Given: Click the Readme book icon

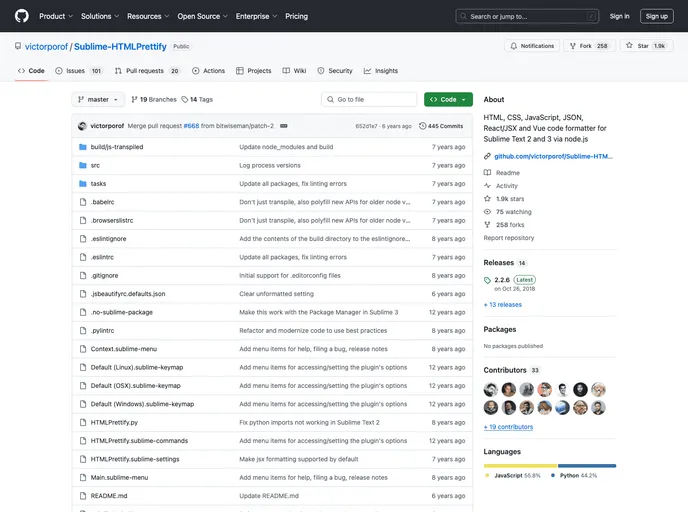Looking at the screenshot, I should point(487,173).
